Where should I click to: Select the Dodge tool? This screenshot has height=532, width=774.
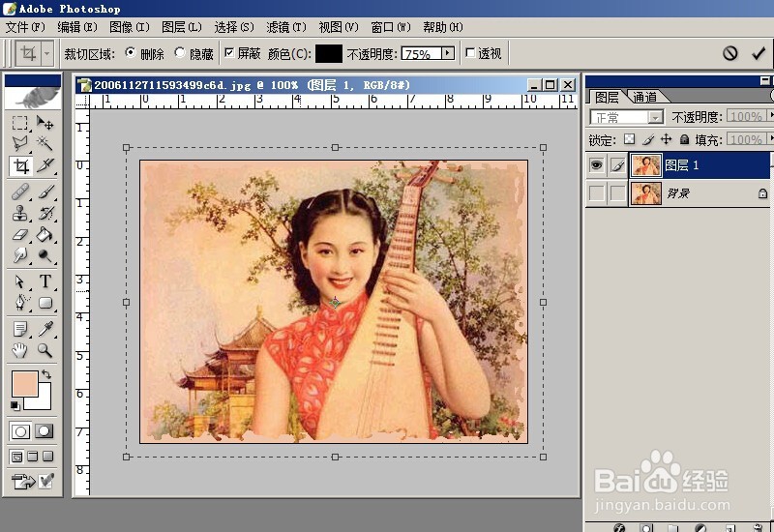[x=45, y=255]
